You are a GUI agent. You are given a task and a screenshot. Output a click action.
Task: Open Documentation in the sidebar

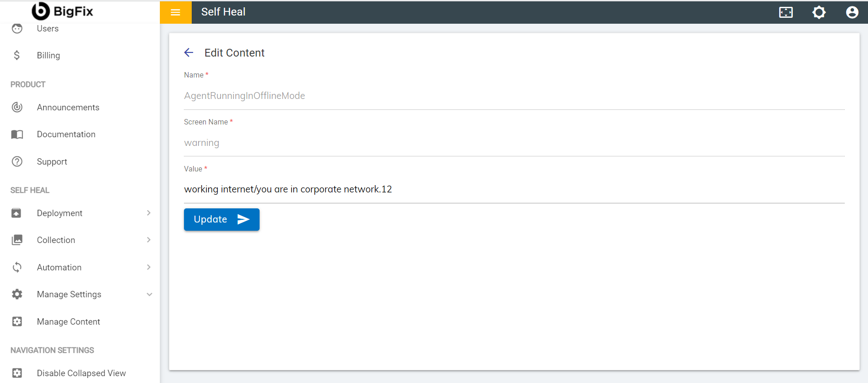click(x=66, y=135)
